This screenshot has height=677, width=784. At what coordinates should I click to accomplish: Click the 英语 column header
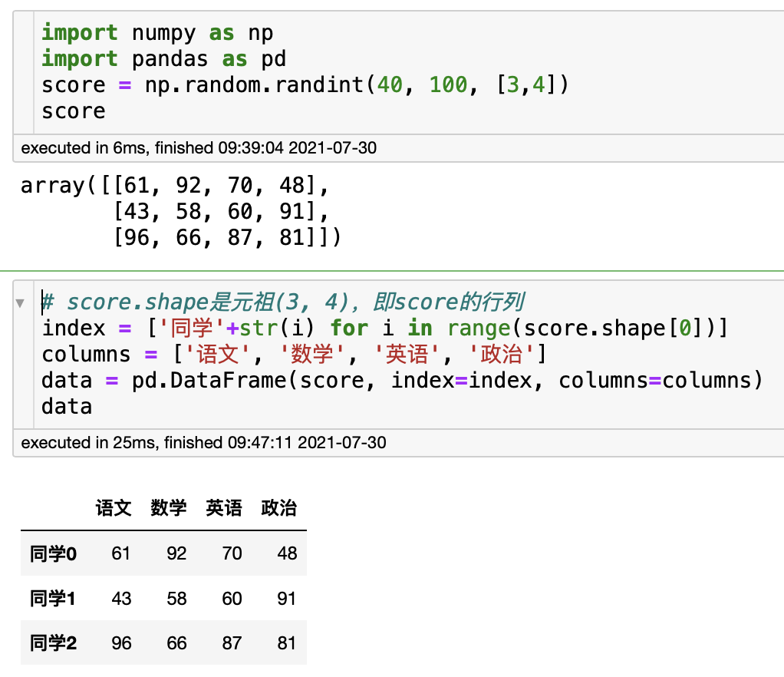tap(224, 508)
